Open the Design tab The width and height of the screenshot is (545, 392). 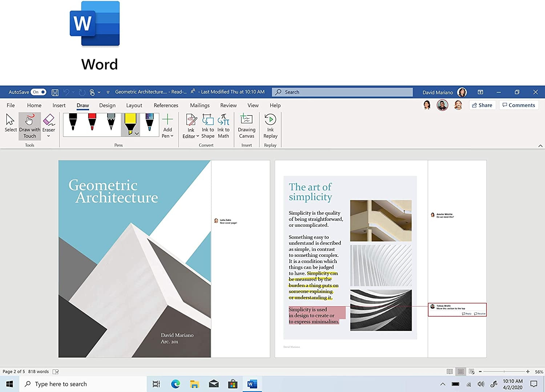point(107,105)
